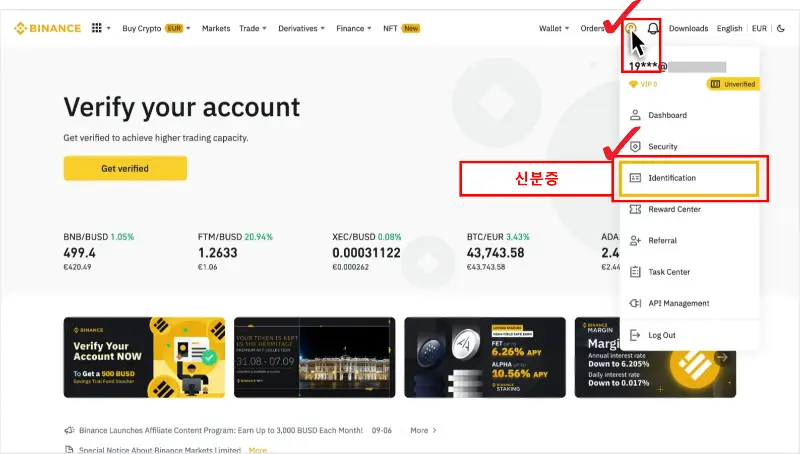Click the Unverified status badge

coord(733,84)
